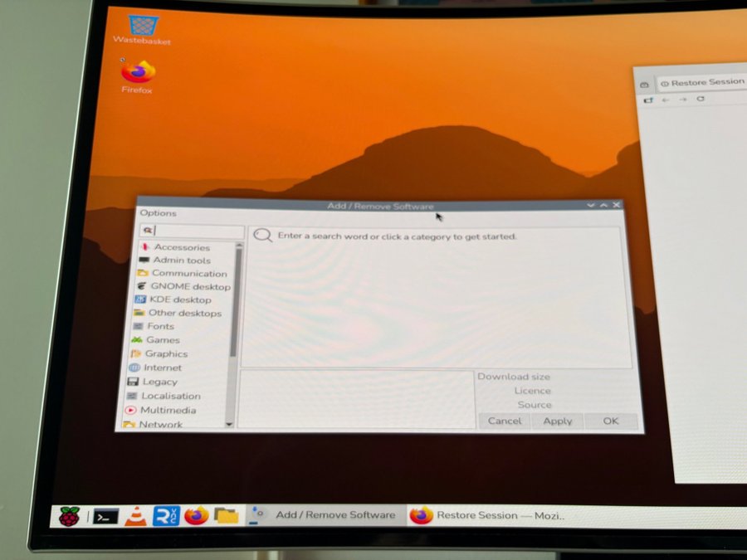
Task: Select the Games category
Action: [163, 340]
